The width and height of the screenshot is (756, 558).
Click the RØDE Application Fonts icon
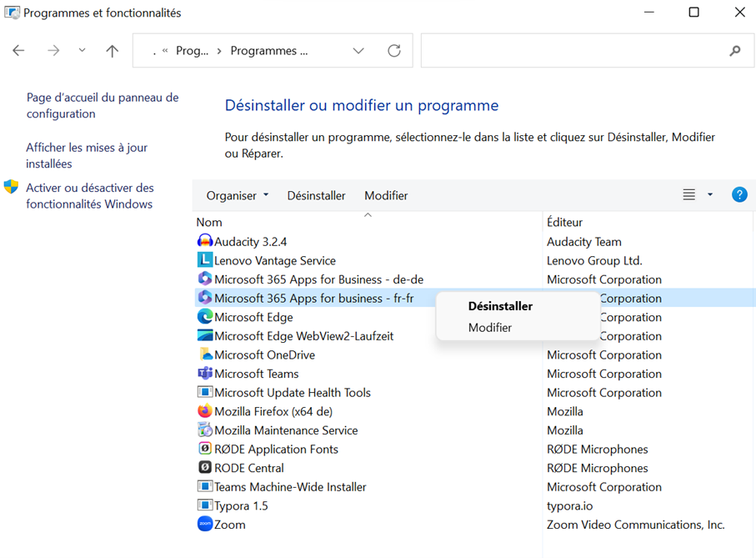click(205, 448)
